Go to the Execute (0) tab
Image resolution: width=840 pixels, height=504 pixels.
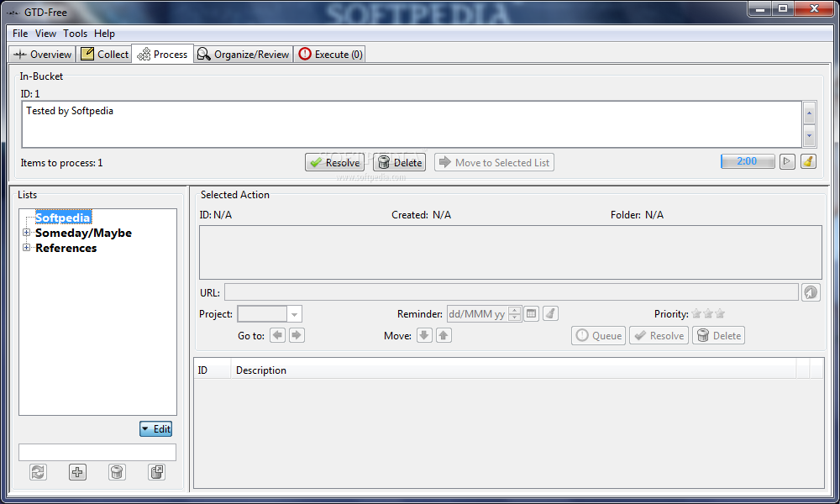tap(330, 54)
